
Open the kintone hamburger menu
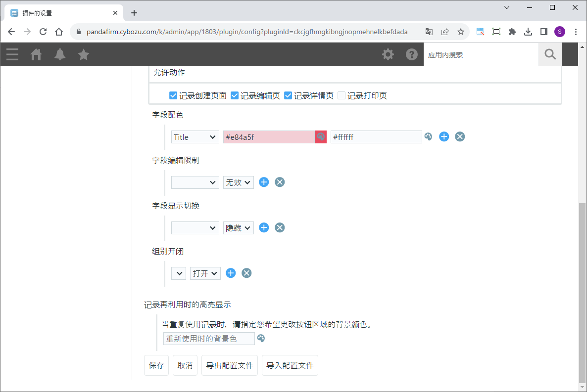(x=12, y=54)
